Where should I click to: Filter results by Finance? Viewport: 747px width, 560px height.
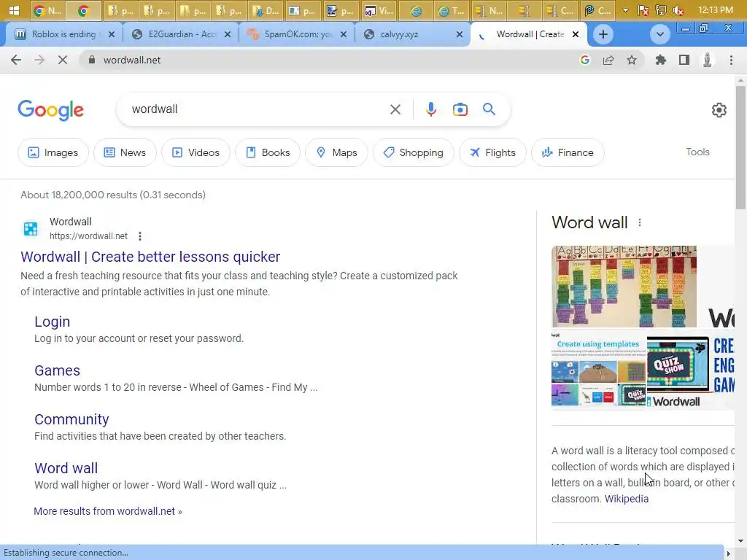tap(568, 152)
